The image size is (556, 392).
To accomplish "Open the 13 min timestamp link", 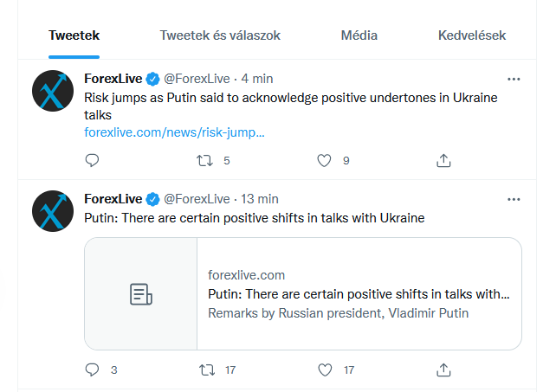I will (x=260, y=199).
